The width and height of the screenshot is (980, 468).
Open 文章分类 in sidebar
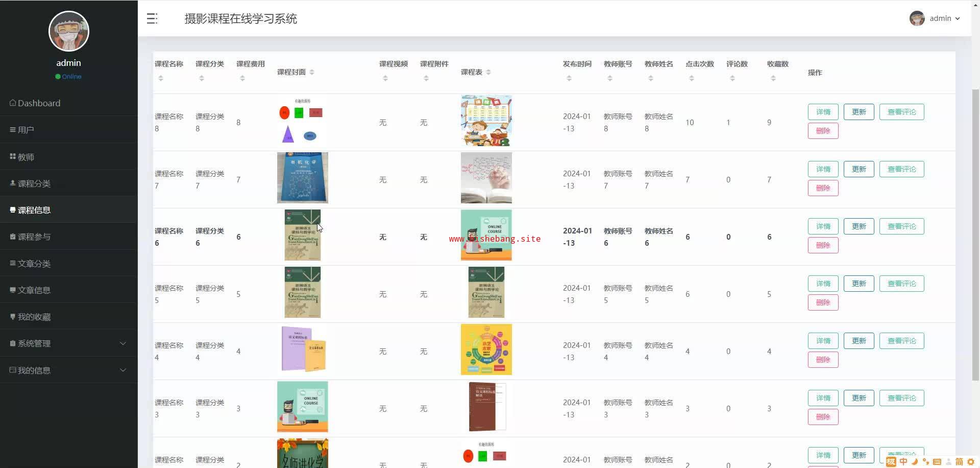coord(69,264)
